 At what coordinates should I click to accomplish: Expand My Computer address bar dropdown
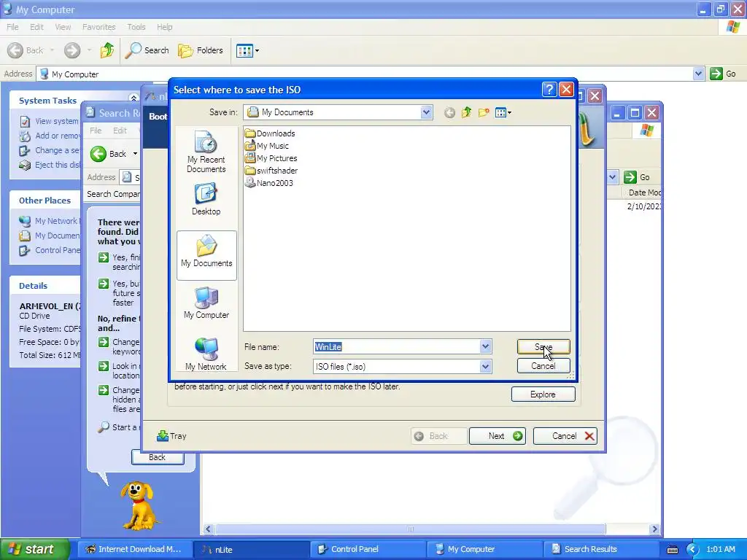tap(698, 74)
